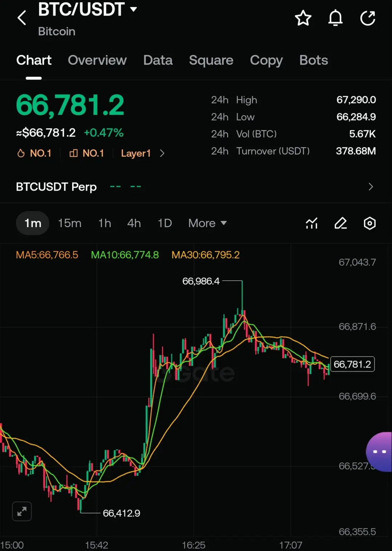Expand tags with chevron after Layer1

pyautogui.click(x=162, y=154)
